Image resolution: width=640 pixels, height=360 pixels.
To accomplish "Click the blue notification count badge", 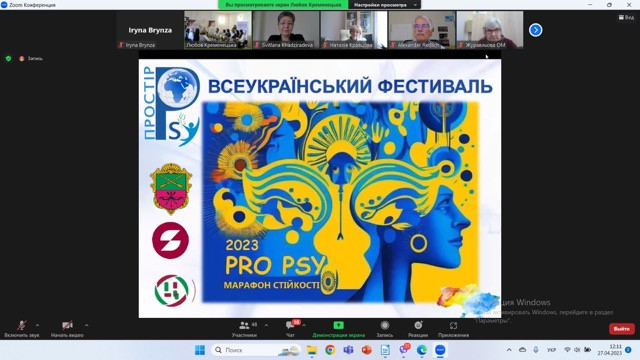I will [629, 350].
